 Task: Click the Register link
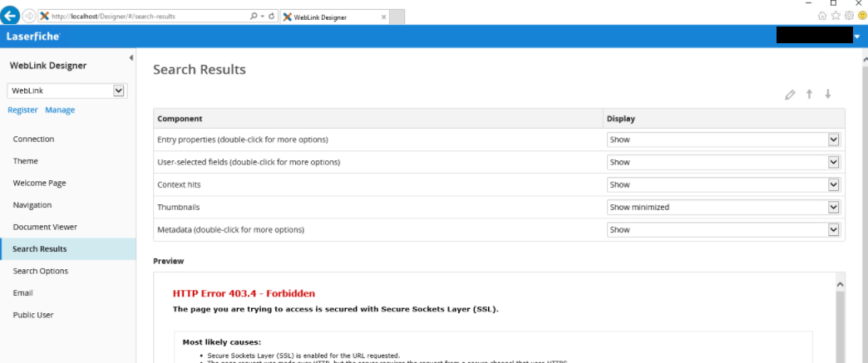[x=22, y=110]
